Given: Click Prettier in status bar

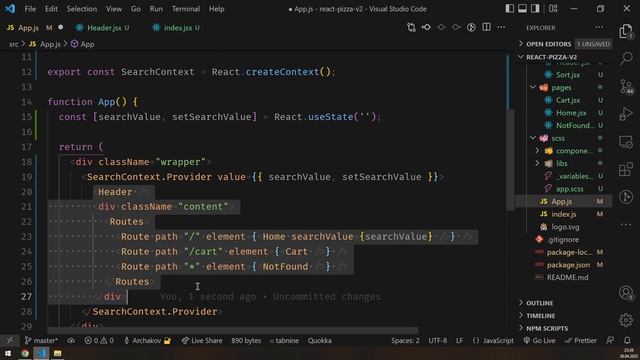Looking at the screenshot, I should [x=581, y=340].
